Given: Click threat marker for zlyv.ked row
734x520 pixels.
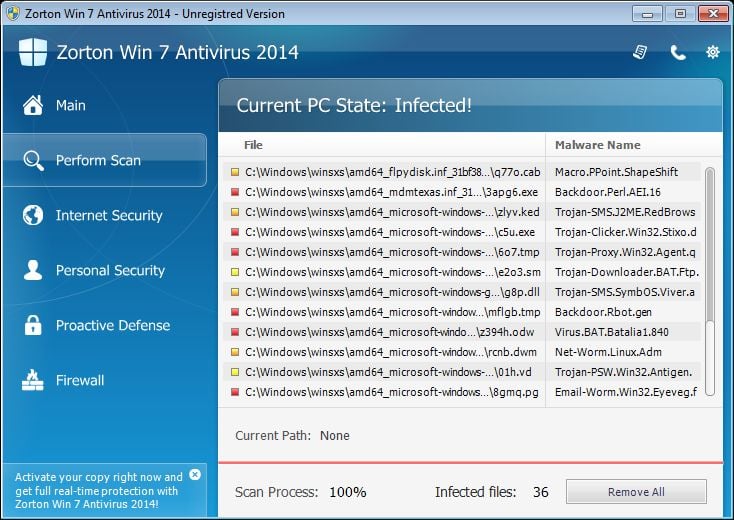Looking at the screenshot, I should click(235, 212).
